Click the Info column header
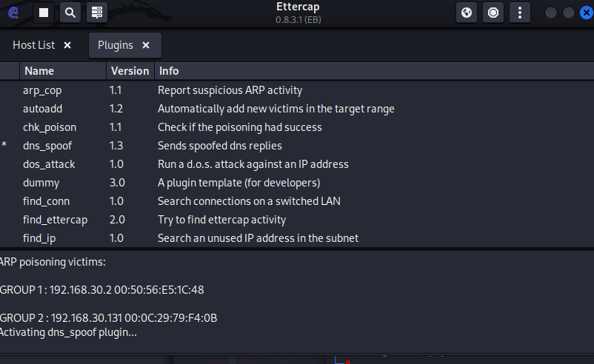 coord(169,71)
